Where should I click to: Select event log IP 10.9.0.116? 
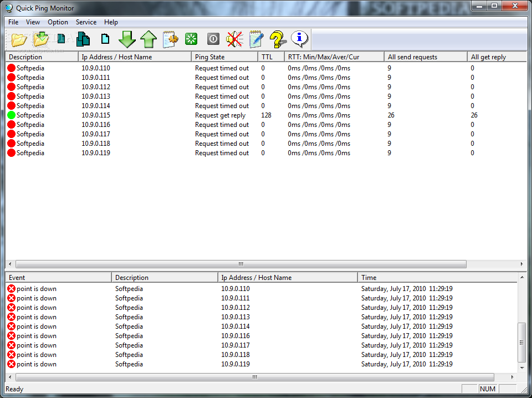(x=236, y=336)
